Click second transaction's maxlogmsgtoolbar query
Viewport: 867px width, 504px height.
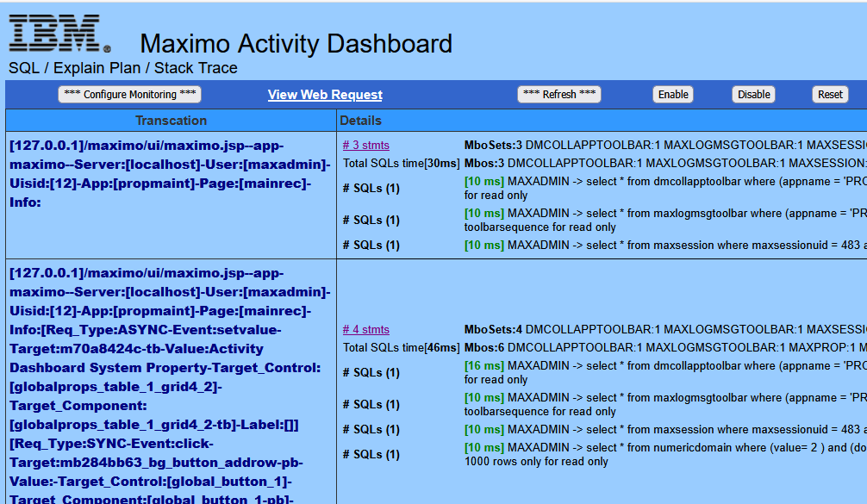coord(665,405)
